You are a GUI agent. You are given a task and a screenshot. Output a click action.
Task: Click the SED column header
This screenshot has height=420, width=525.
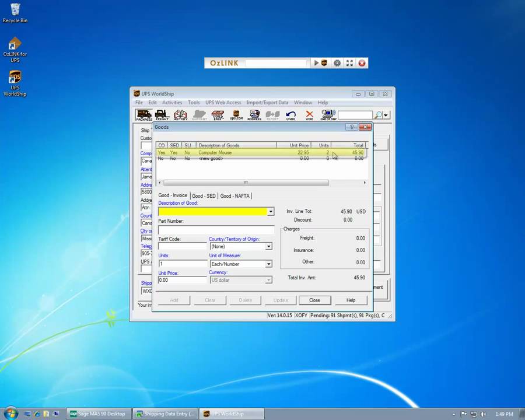pos(174,145)
